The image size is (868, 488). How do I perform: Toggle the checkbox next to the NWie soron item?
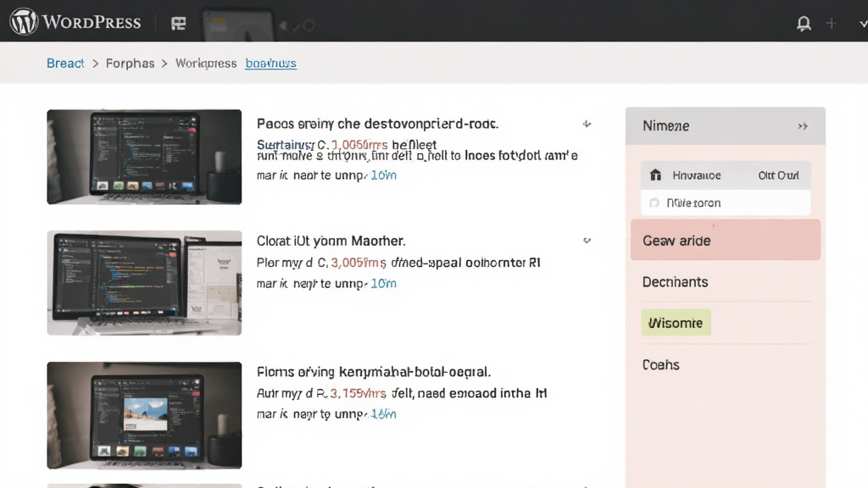click(654, 203)
